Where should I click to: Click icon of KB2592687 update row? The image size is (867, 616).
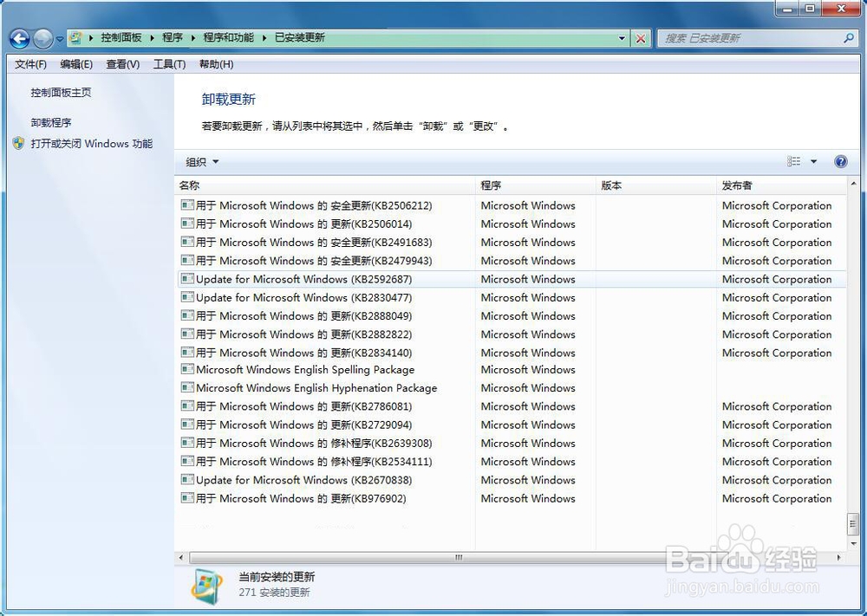(187, 278)
